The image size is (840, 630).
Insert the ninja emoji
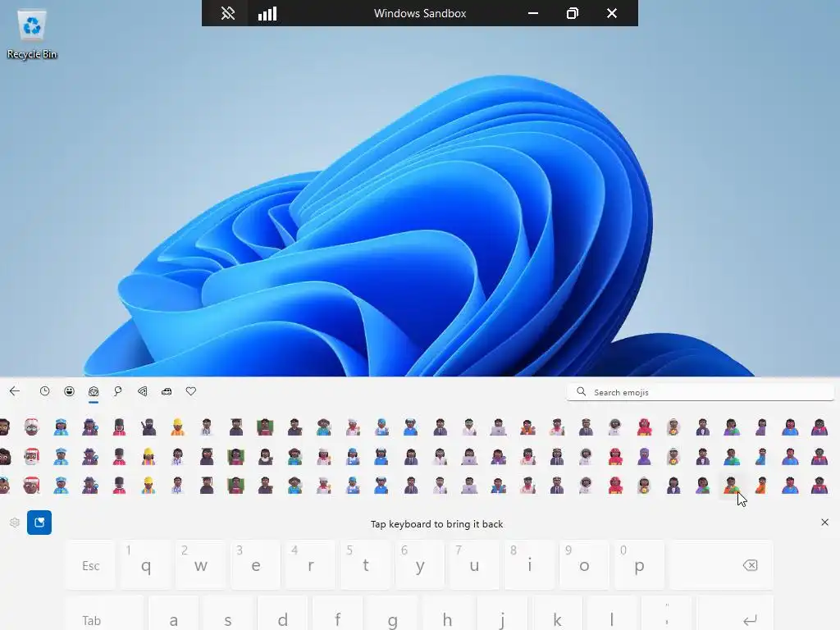(148, 427)
